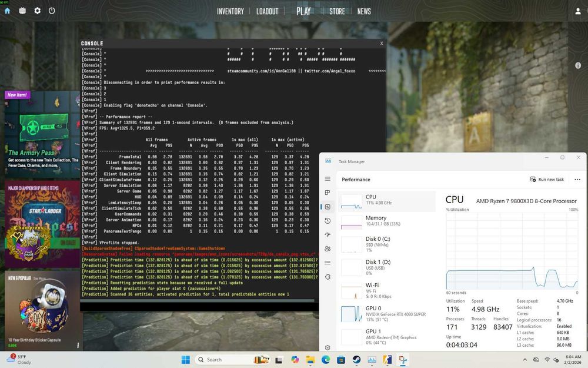Image resolution: width=588 pixels, height=368 pixels.
Task: Open Task Manager hamburger navigation menu
Action: pyautogui.click(x=328, y=179)
